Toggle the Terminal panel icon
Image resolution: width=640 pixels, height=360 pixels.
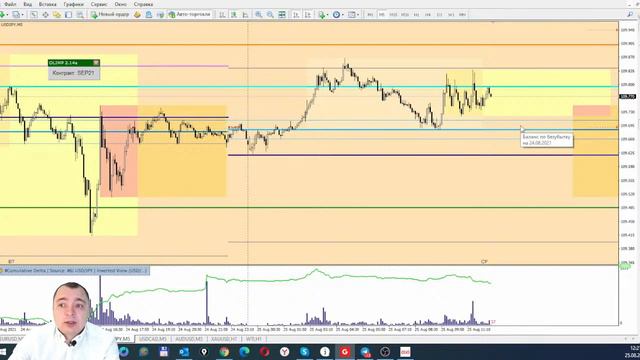click(x=68, y=15)
